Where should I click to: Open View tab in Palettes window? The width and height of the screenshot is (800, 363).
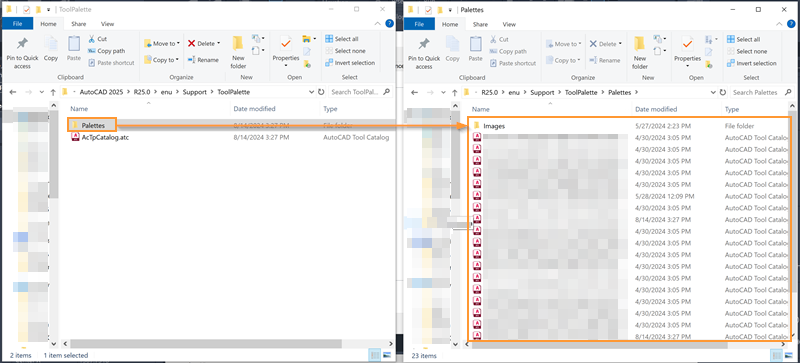click(509, 24)
